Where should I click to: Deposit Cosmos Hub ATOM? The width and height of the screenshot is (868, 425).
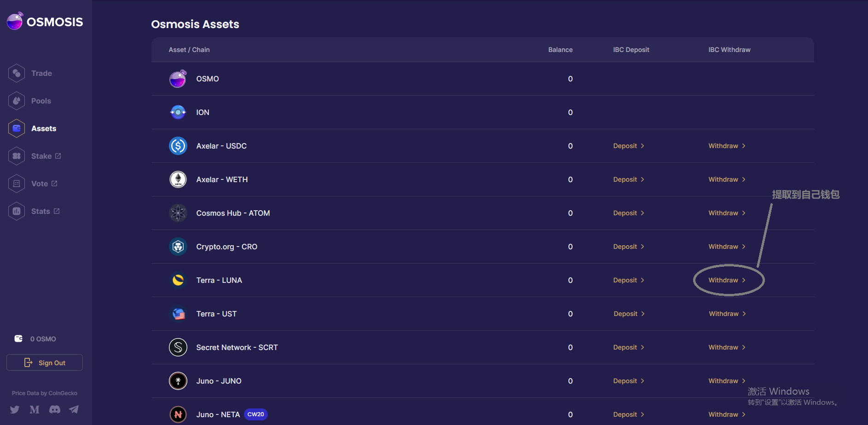pyautogui.click(x=629, y=213)
